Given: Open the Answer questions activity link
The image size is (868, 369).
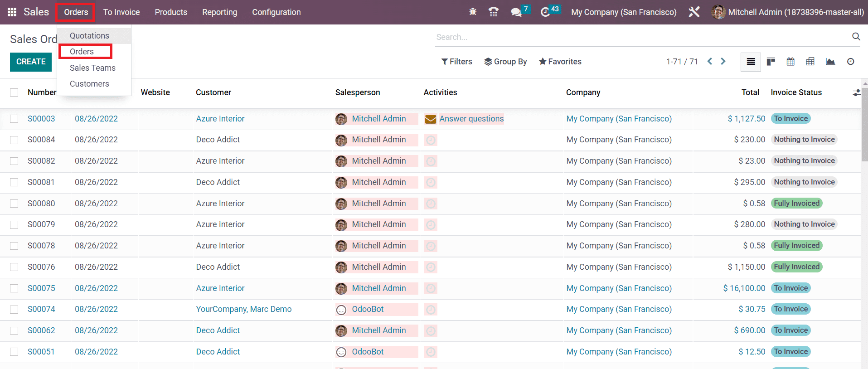Looking at the screenshot, I should click(471, 119).
